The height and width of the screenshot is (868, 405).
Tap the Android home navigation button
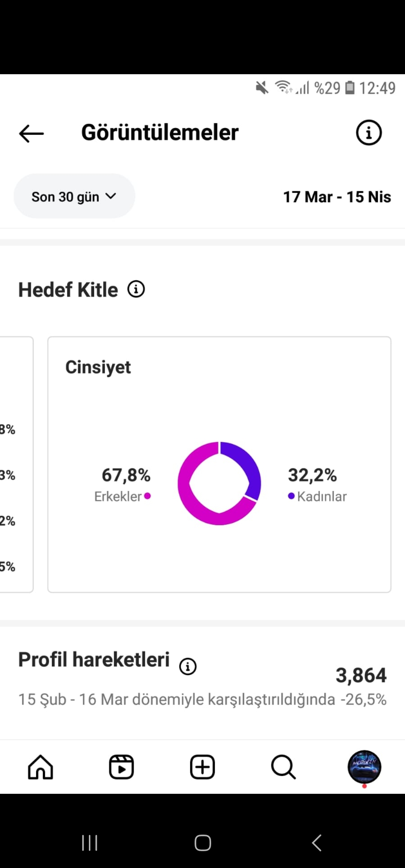point(202,843)
